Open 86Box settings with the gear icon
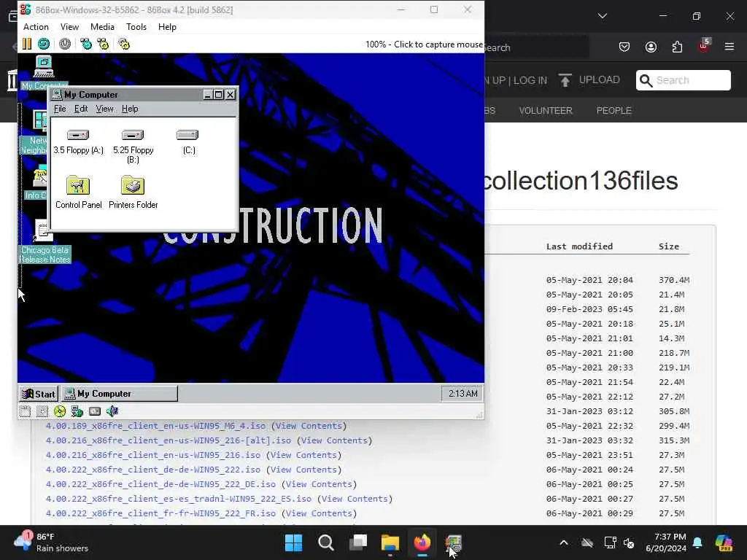This screenshot has width=747, height=560. (x=124, y=44)
